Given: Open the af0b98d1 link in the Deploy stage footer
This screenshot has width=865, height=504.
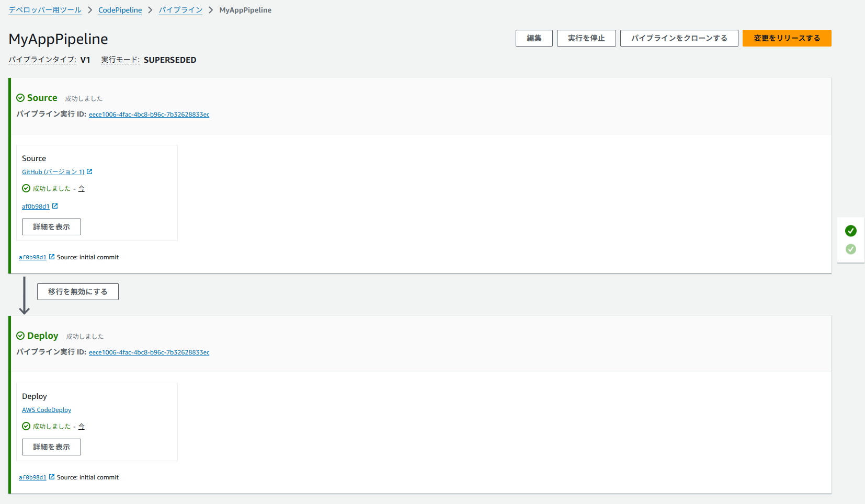Looking at the screenshot, I should pos(32,477).
